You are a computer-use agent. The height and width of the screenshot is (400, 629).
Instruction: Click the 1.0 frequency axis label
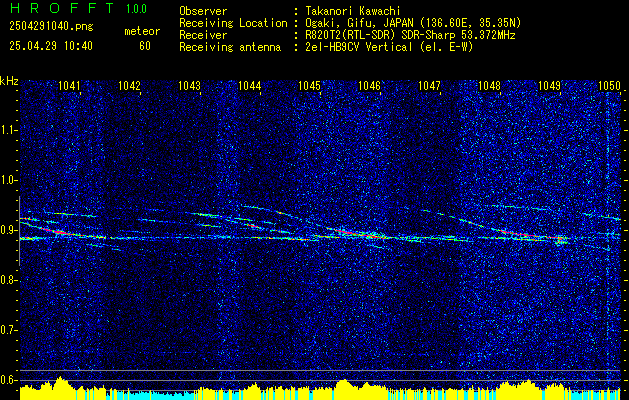coord(9,181)
